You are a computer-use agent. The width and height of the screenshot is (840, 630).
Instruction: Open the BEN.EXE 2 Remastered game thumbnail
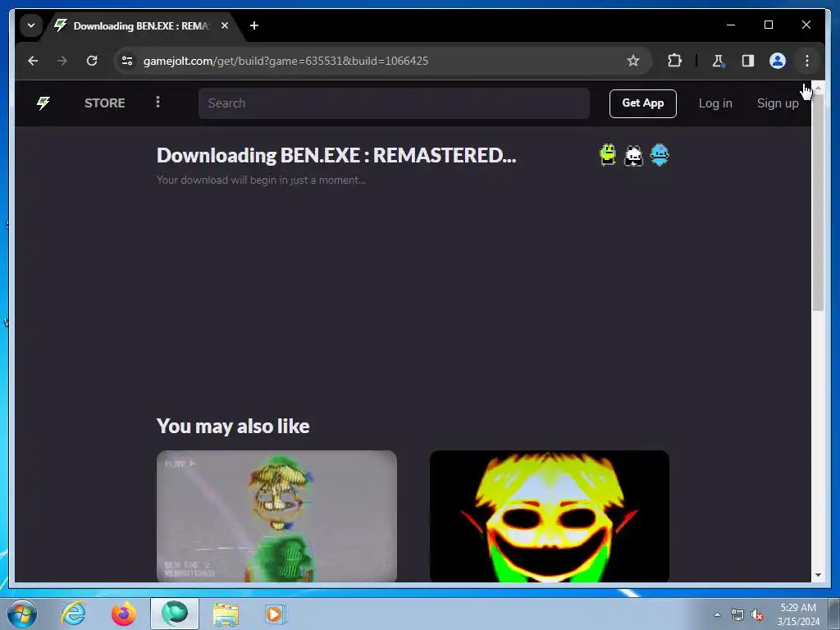point(276,516)
